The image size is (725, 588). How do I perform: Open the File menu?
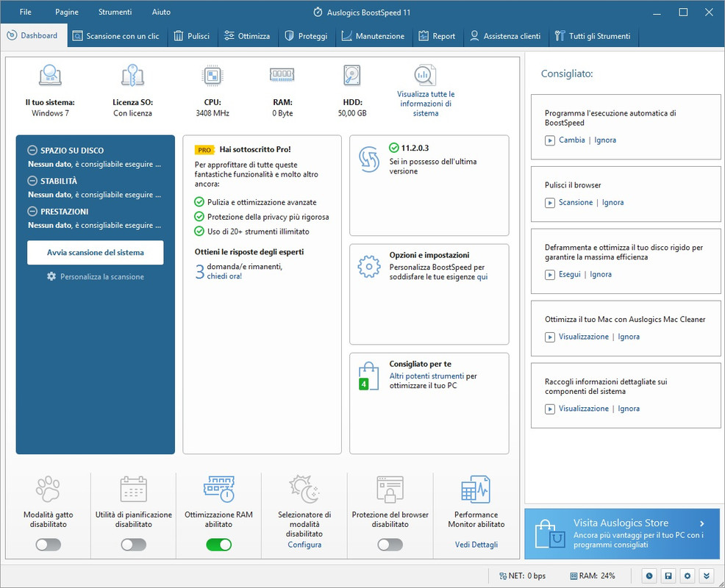(x=26, y=12)
